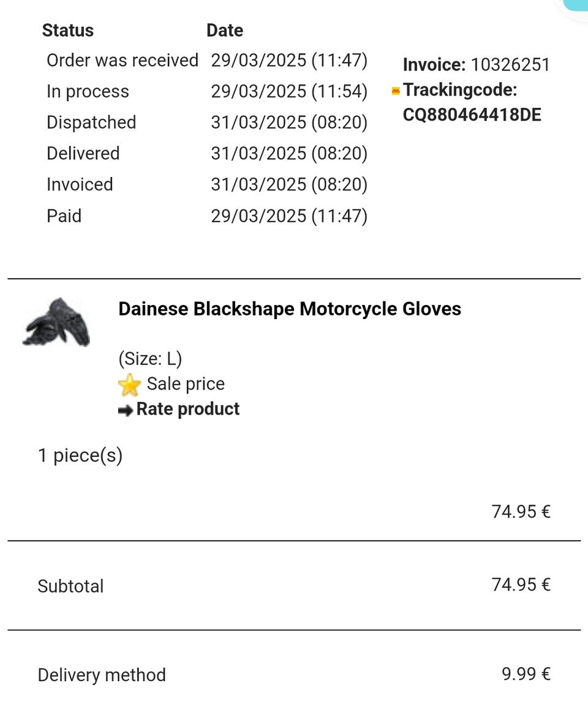Select the Dispatched status entry

[x=91, y=123]
